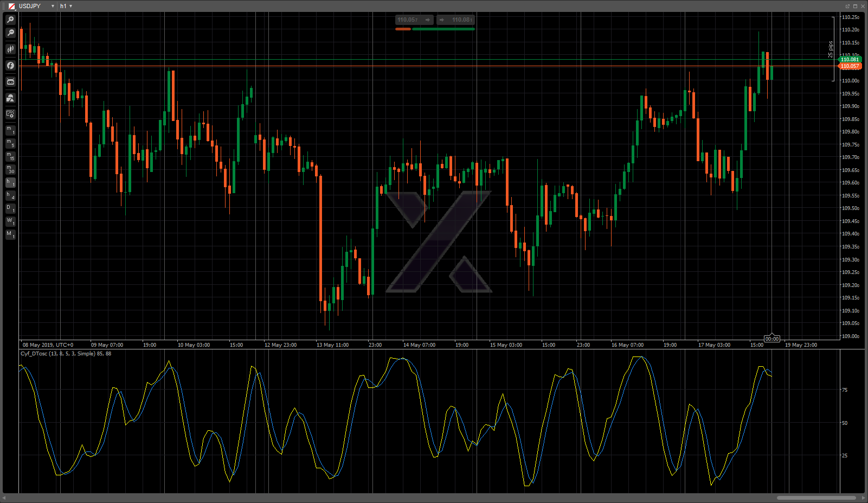Image resolution: width=868 pixels, height=503 pixels.
Task: Click the zoom out magnifier icon
Action: pyautogui.click(x=10, y=33)
